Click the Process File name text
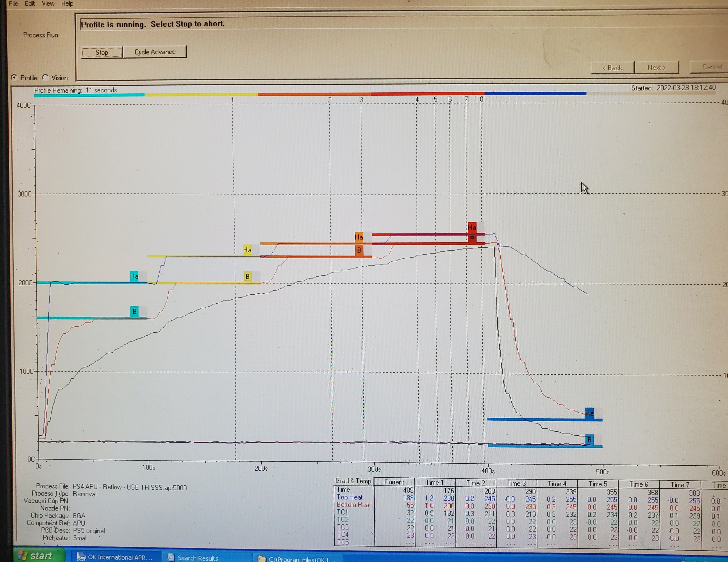Image resolution: width=728 pixels, height=562 pixels. tap(130, 487)
